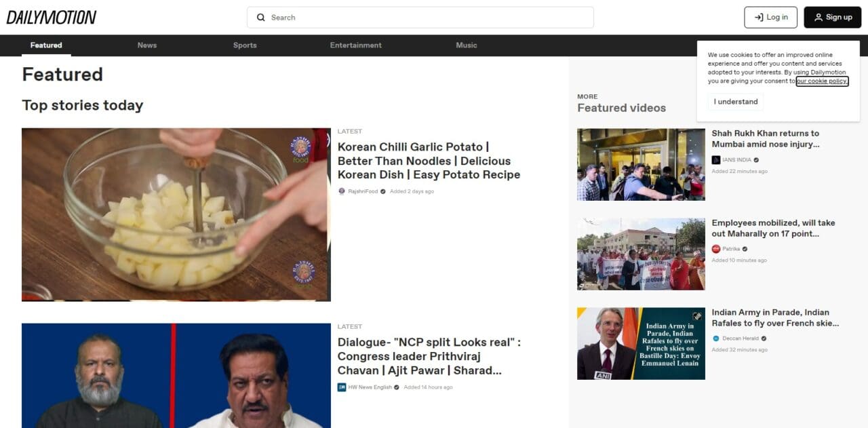The height and width of the screenshot is (428, 868).
Task: Visit the HW News English channel name
Action: [x=370, y=387]
